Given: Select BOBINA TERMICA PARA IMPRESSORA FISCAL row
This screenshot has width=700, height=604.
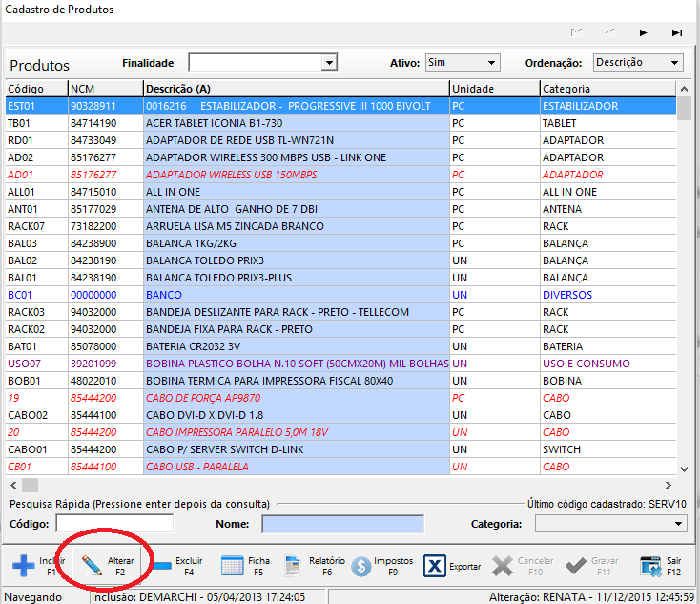Looking at the screenshot, I should click(x=341, y=381).
